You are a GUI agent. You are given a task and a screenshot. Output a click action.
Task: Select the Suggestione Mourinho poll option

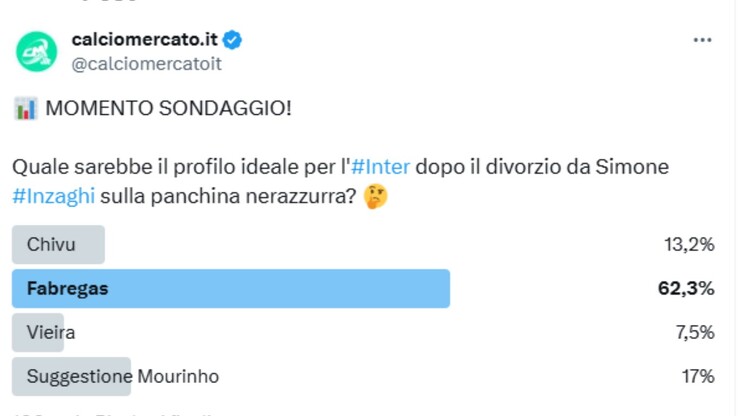point(122,377)
